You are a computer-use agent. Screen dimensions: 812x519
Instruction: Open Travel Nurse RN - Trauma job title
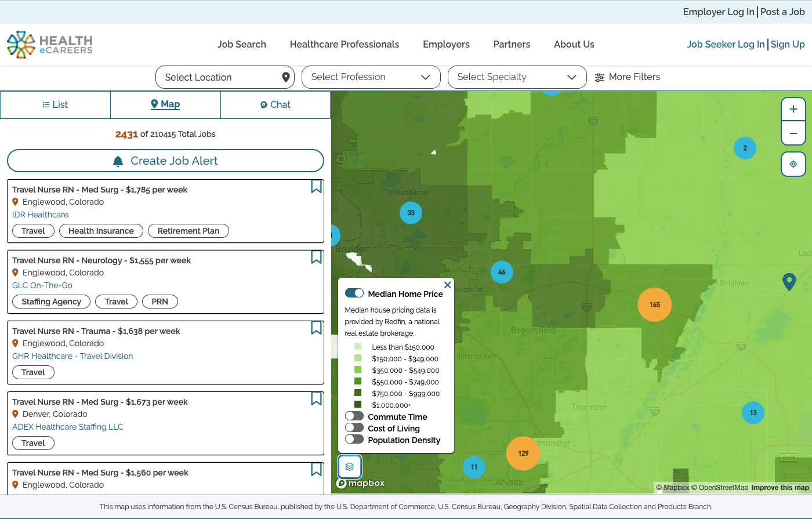[x=96, y=331]
